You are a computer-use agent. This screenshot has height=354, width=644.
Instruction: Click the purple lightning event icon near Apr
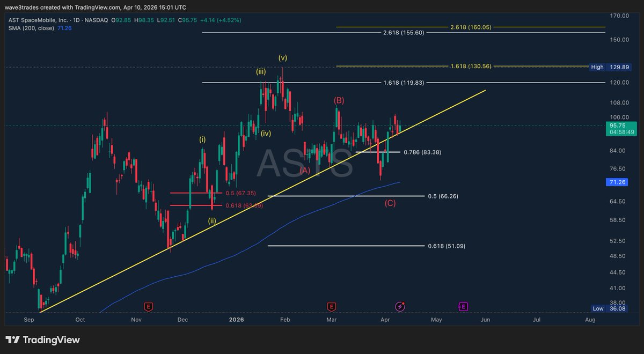400,306
